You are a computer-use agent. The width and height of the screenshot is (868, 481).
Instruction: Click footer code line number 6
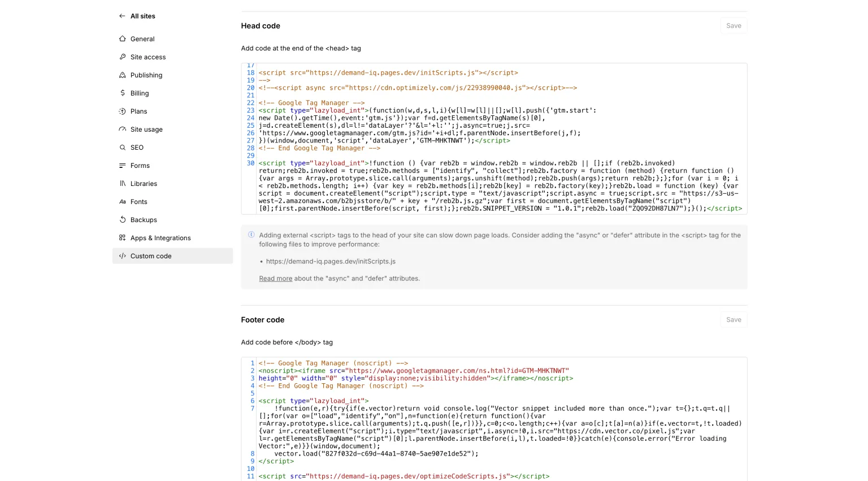click(x=253, y=401)
